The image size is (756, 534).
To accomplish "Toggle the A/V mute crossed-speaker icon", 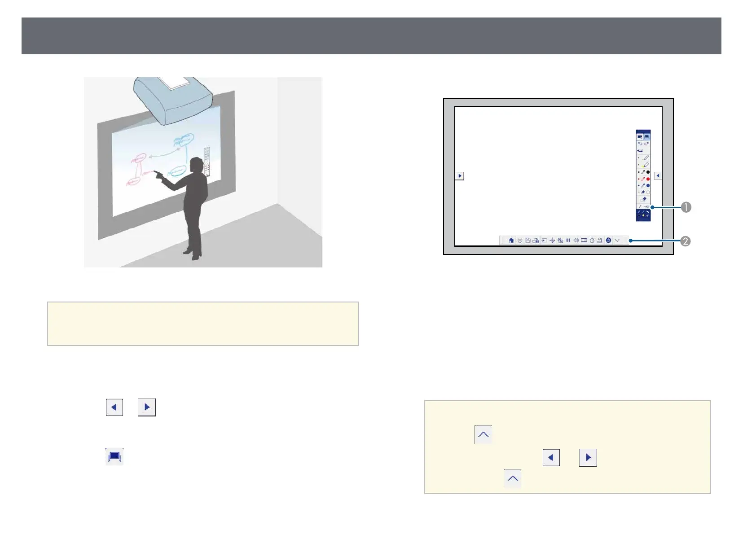I will tap(560, 240).
